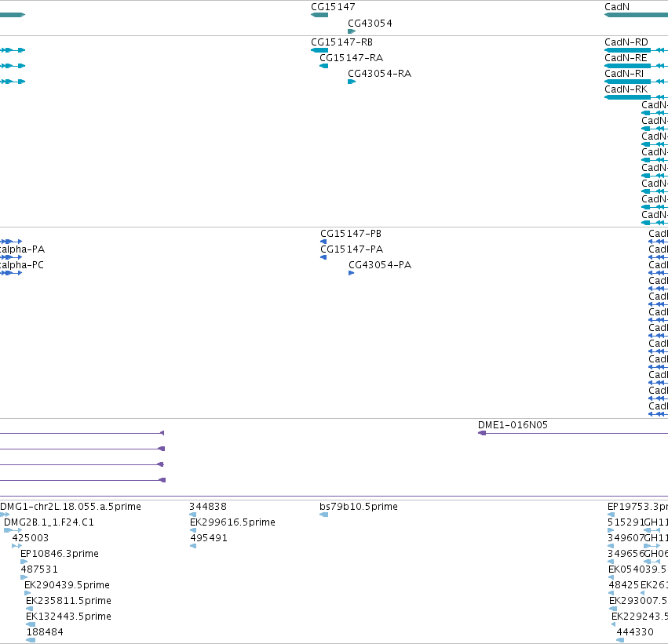The width and height of the screenshot is (668, 644).
Task: Click the CadN-RE transcript
Action: click(626, 58)
